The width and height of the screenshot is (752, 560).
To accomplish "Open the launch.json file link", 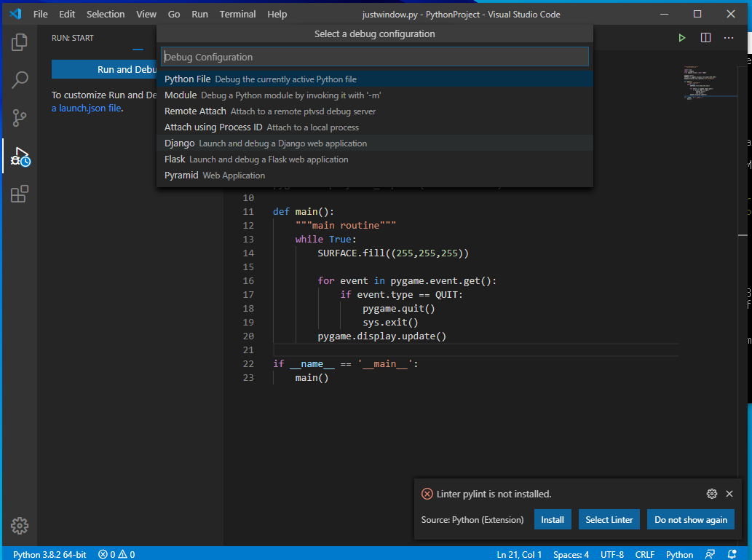I will click(87, 108).
